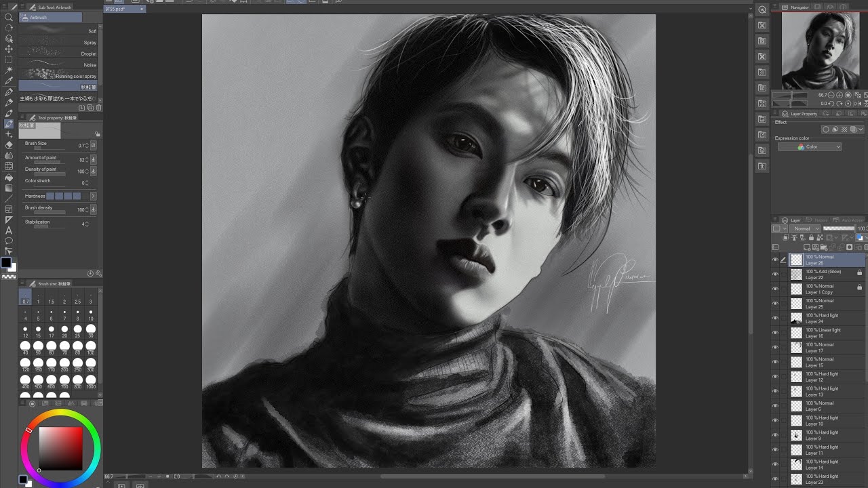Viewport: 868px width, 488px height.
Task: Select the Eyedropper tool
Action: (9, 81)
